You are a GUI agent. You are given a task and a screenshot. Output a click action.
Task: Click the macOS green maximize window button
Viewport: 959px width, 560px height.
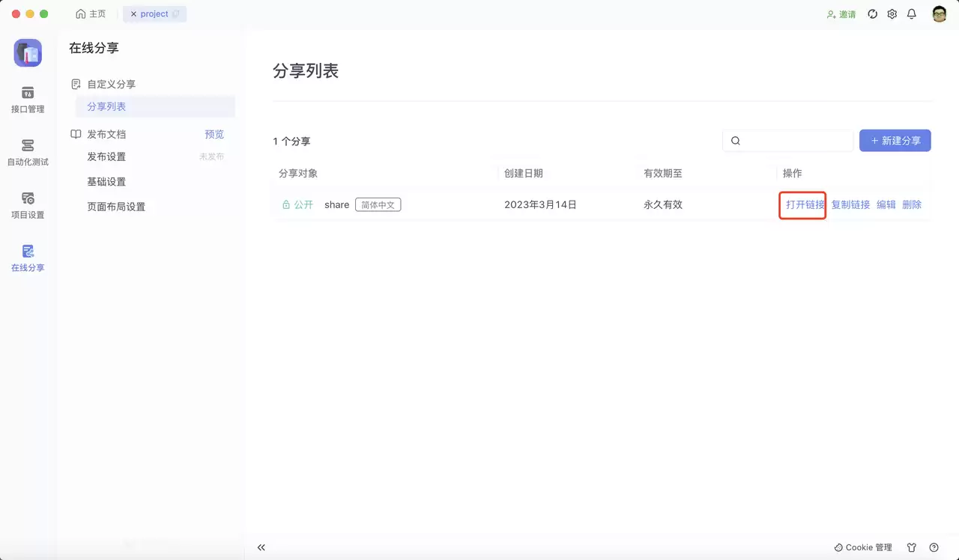point(44,14)
